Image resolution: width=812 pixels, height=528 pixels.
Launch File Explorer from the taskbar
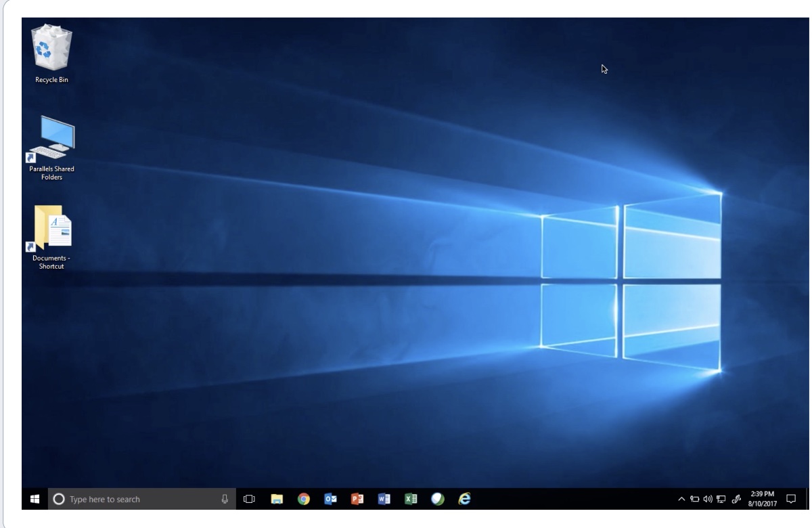coord(277,499)
